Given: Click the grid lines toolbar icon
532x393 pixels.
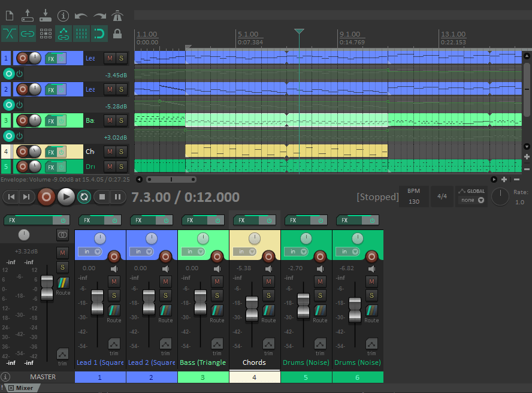Looking at the screenshot, I should click(x=81, y=34).
